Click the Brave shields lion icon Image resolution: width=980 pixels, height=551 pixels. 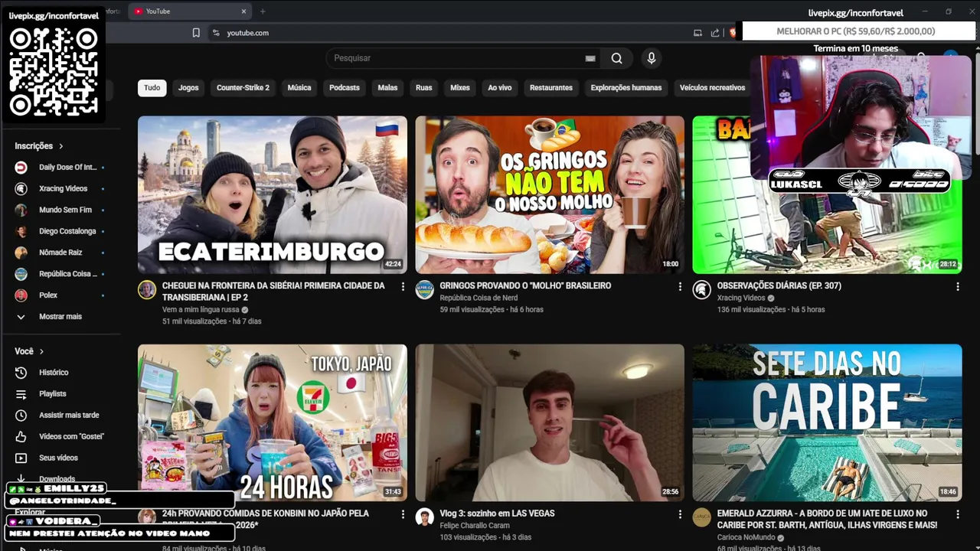pyautogui.click(x=733, y=33)
